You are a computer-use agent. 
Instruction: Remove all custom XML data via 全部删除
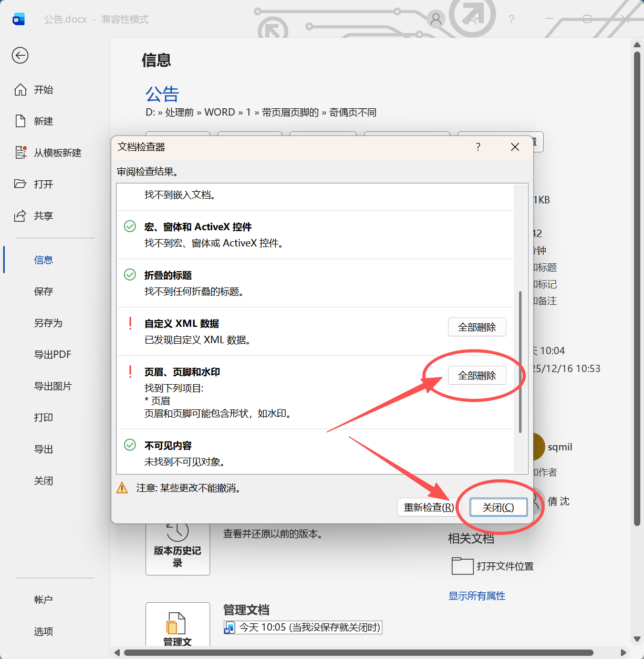[477, 327]
